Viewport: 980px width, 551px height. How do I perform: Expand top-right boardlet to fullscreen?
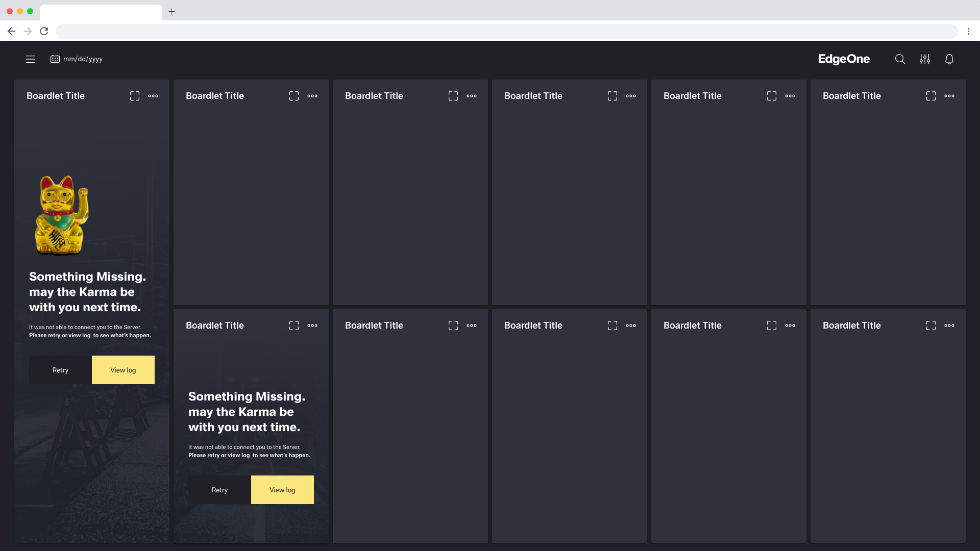coord(930,96)
